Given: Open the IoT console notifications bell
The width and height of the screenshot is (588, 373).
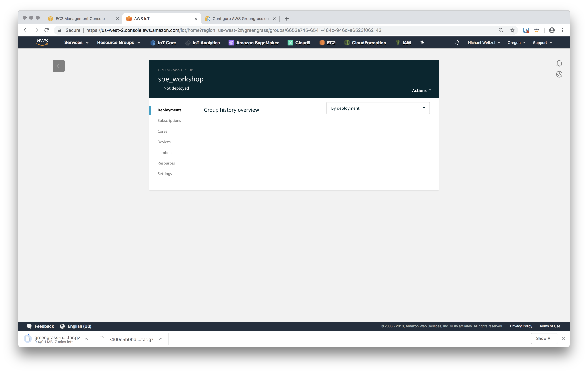Looking at the screenshot, I should 559,63.
